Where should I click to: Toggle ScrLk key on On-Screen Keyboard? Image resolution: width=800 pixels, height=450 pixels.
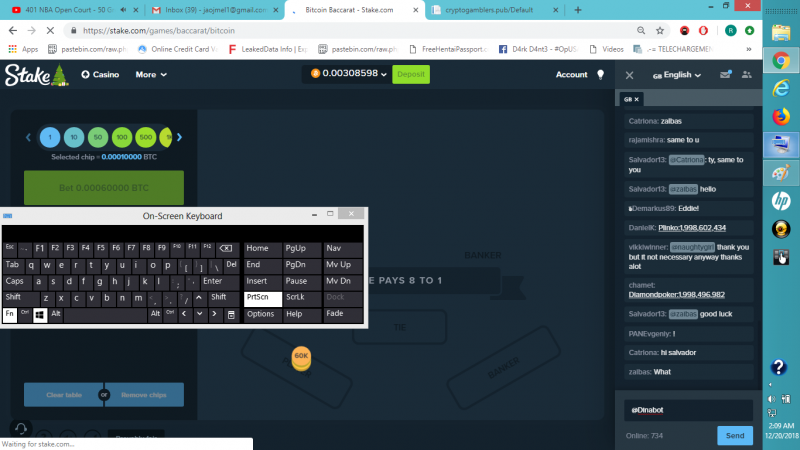point(302,298)
